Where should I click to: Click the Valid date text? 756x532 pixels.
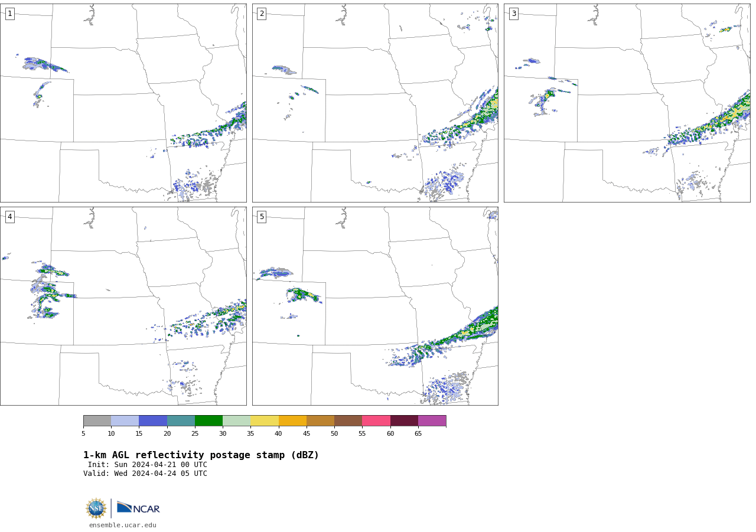point(145,474)
